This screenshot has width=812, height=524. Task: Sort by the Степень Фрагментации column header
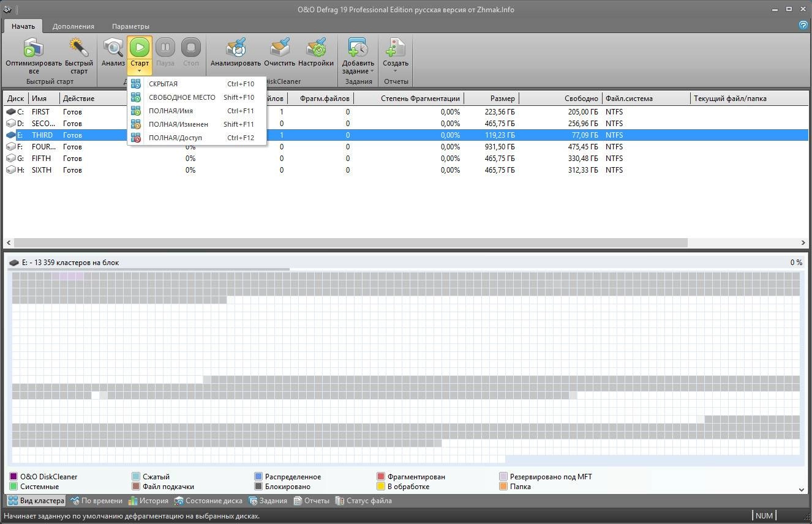408,99
